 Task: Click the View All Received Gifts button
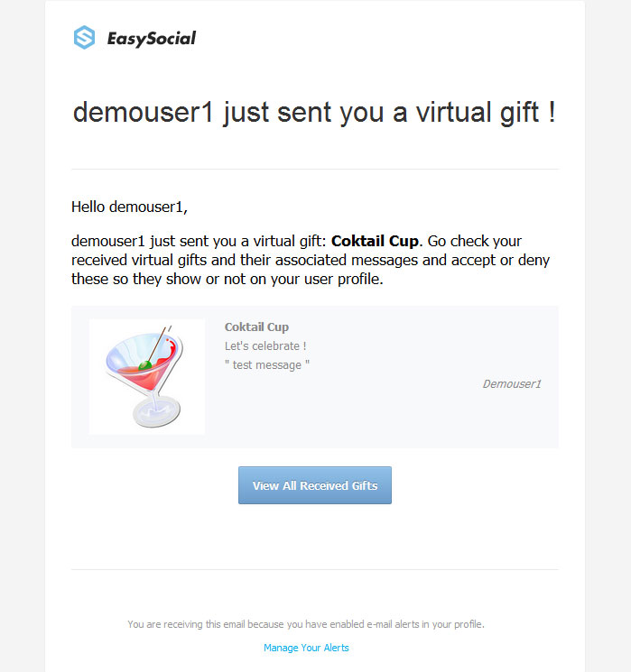click(x=315, y=485)
